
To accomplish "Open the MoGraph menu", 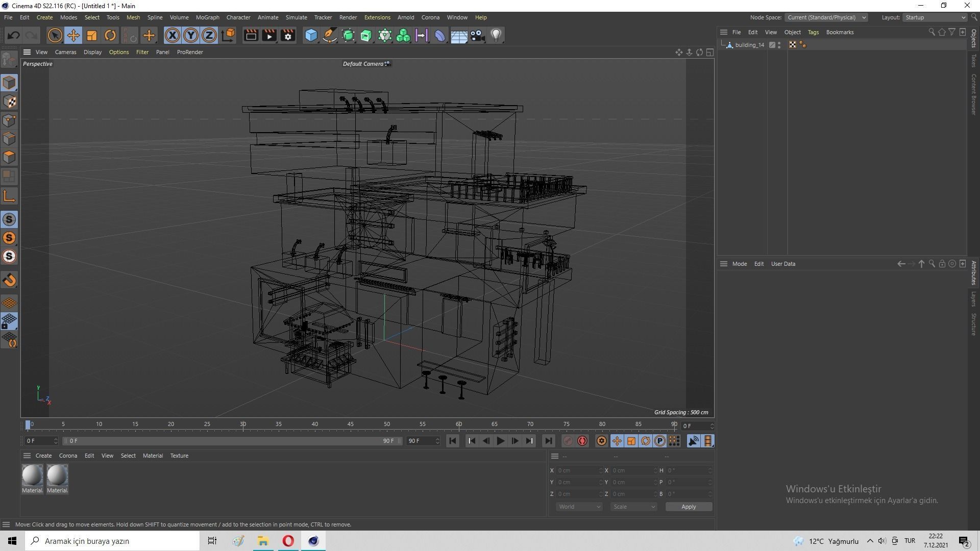I will click(207, 17).
